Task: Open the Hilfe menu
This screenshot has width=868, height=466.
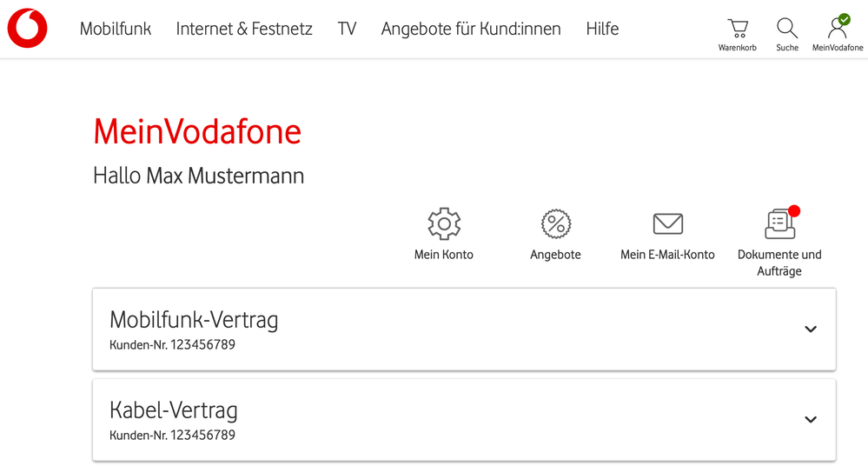Action: pos(602,29)
